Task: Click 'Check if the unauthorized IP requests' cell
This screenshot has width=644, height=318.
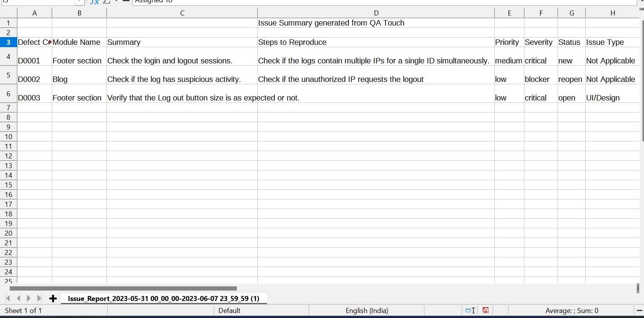Action: point(376,75)
